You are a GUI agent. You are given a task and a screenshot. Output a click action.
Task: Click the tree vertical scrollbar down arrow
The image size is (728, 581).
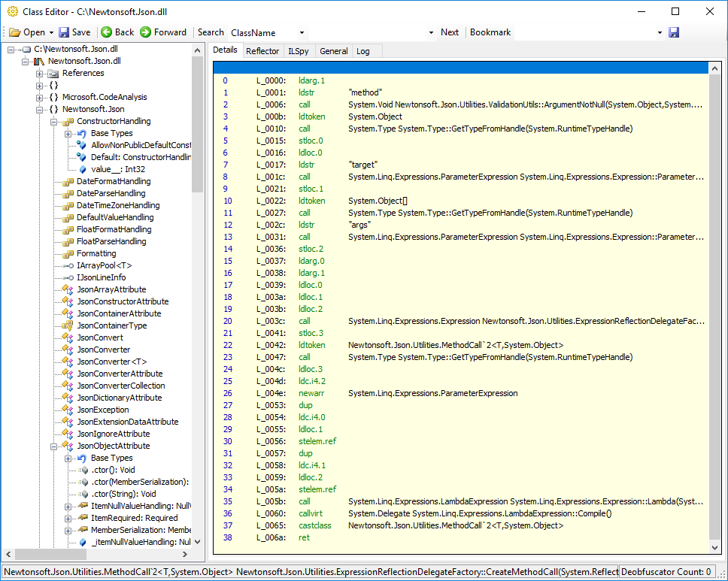(197, 542)
